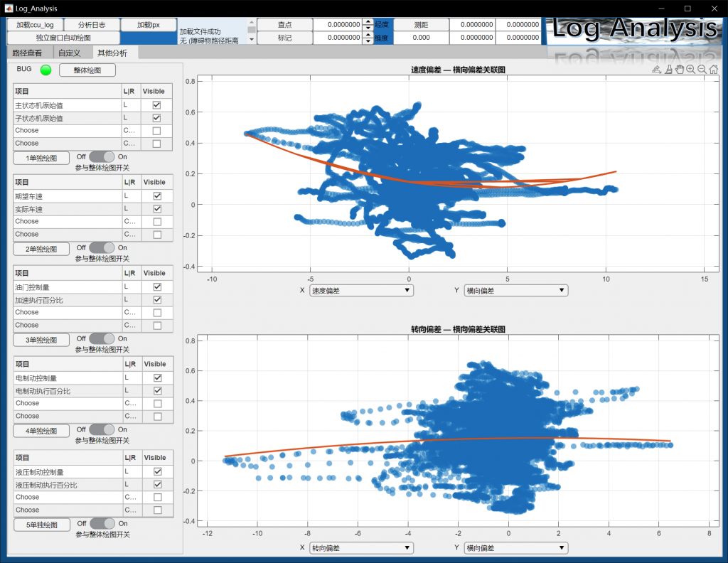Uncheck Visible for 期望车速

[157, 196]
